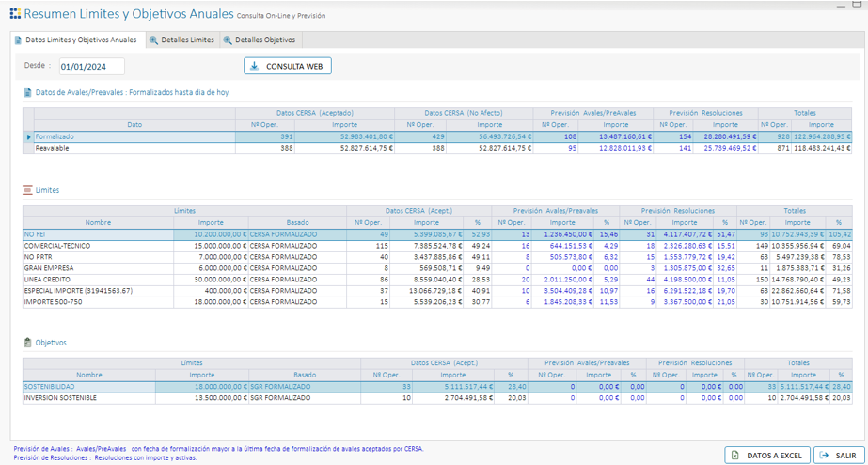Select the Reavalable row

(x=437, y=148)
